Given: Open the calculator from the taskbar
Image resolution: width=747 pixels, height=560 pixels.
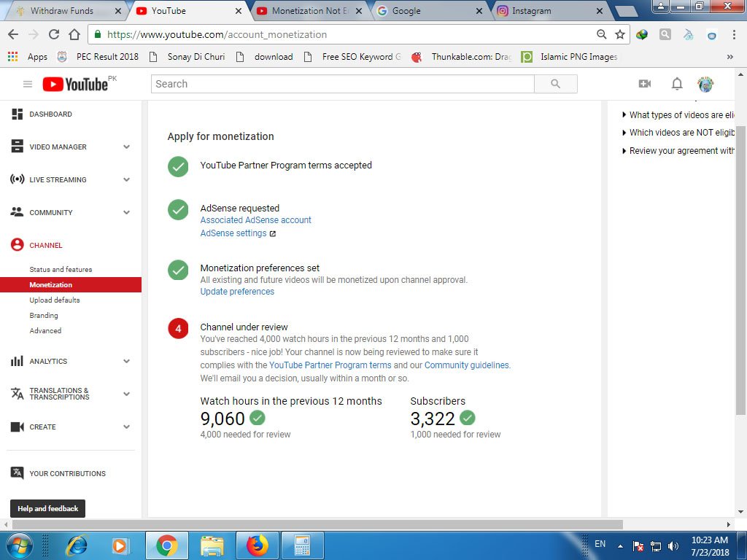Looking at the screenshot, I should [x=302, y=546].
